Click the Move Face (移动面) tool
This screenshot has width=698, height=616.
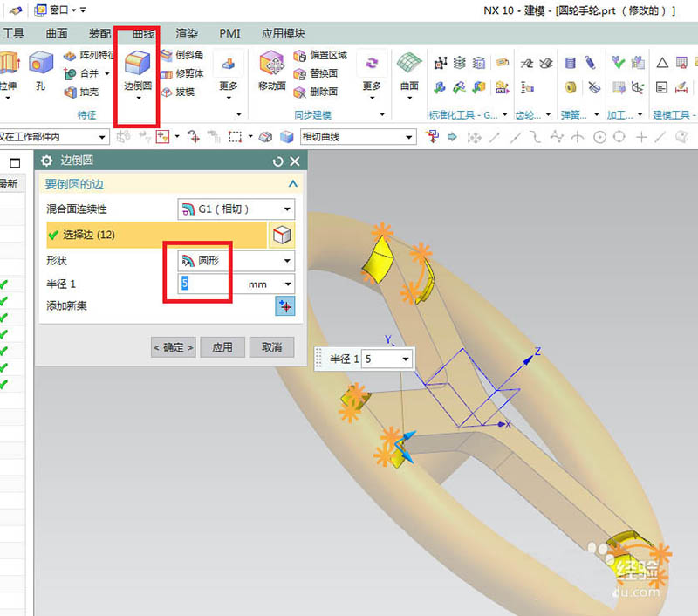[272, 71]
